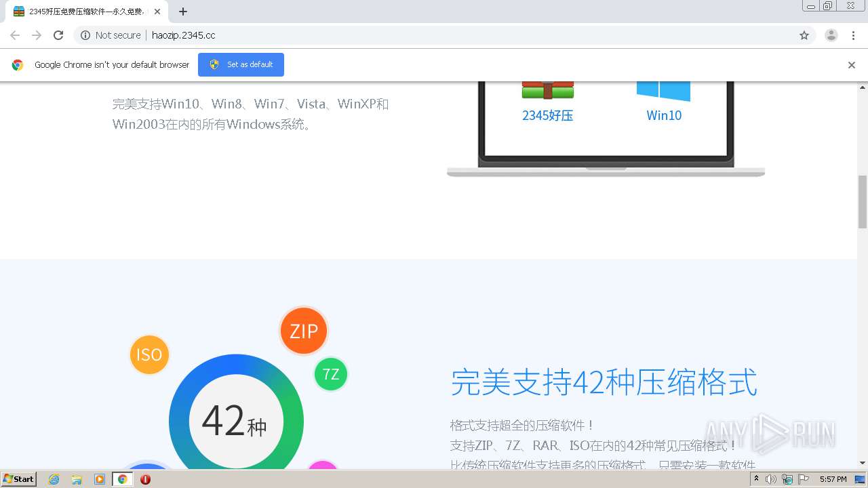
Task: Click the scrollbar up arrow
Action: click(863, 87)
